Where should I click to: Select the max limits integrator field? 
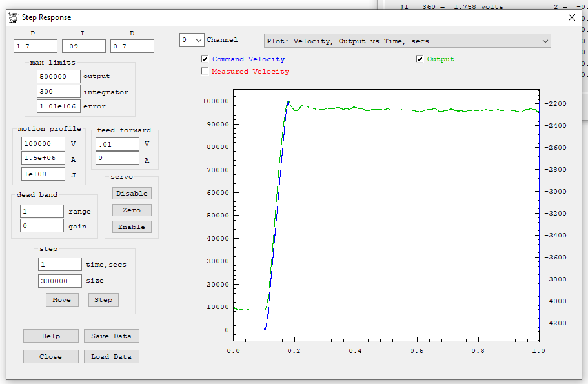[x=59, y=92]
